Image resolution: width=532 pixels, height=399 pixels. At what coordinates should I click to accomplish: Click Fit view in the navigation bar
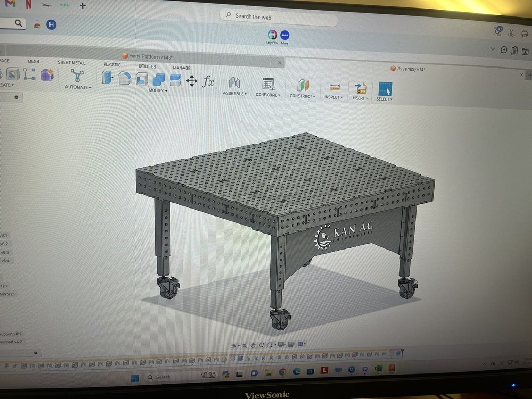tap(270, 344)
